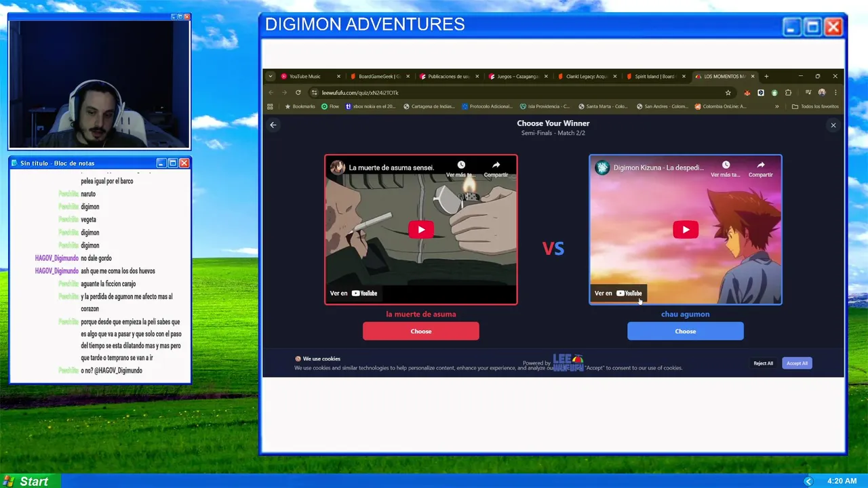The width and height of the screenshot is (868, 488).
Task: Click the system tray arrow icon
Action: (x=808, y=481)
